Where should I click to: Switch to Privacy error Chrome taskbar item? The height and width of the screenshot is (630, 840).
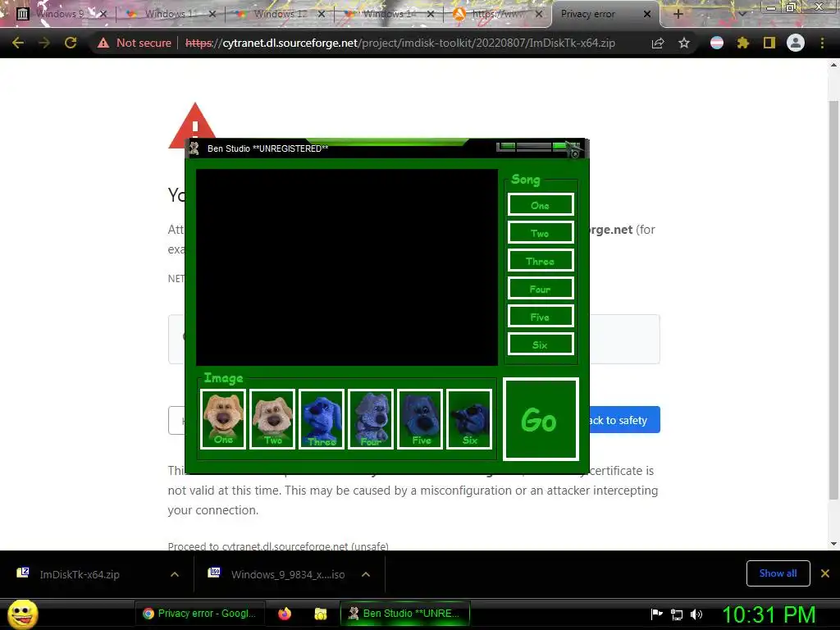point(199,614)
